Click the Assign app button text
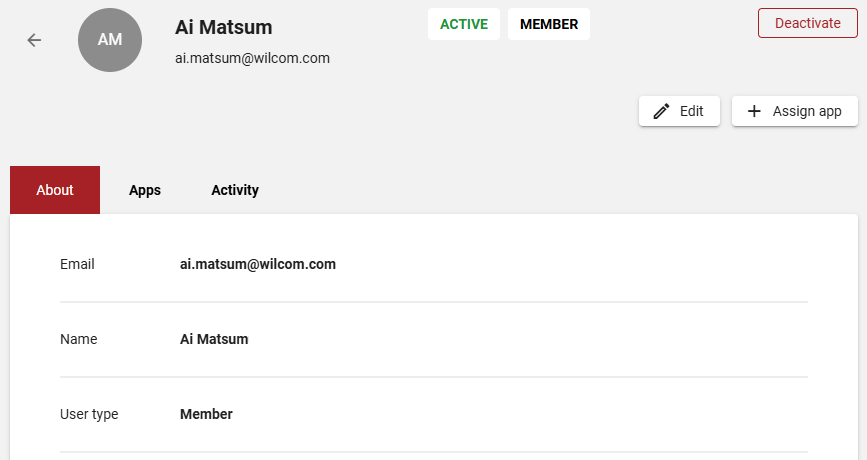 coord(807,111)
